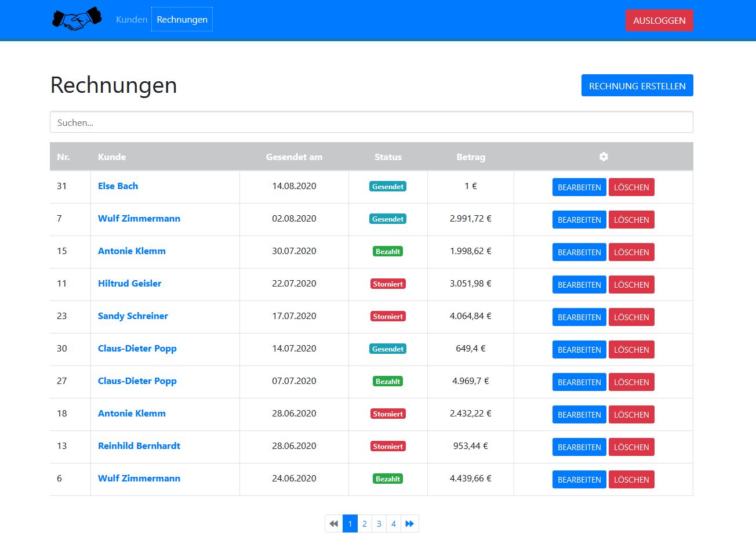Click Bearbeiten for Hiltrud Geisler invoice
Screen dimensions: 756x547
(x=579, y=285)
